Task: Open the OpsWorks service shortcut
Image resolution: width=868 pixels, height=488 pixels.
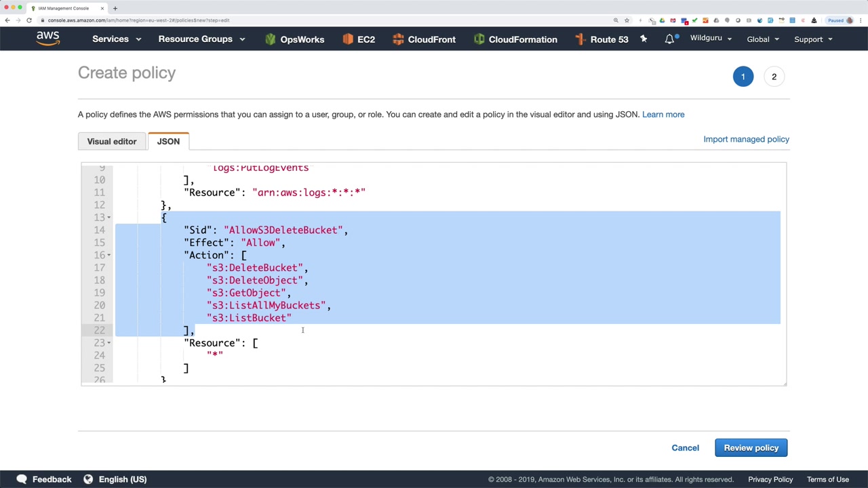Action: tap(294, 39)
